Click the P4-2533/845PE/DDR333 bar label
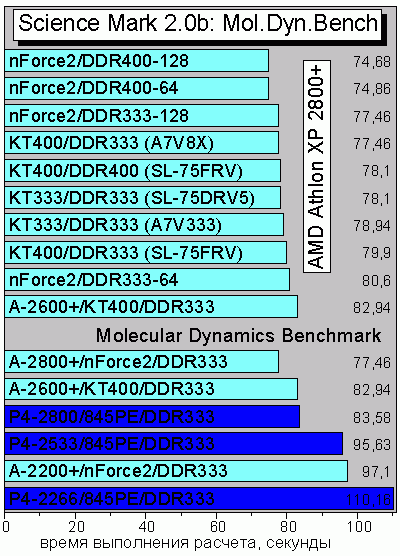 (112, 444)
